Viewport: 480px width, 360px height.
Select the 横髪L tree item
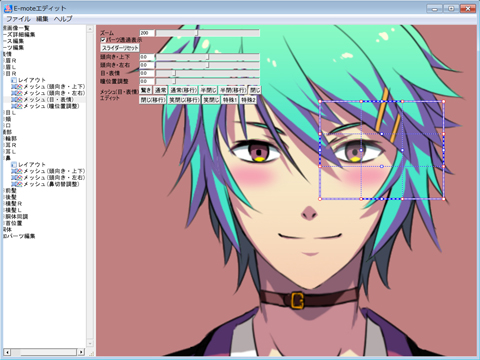tap(13, 210)
